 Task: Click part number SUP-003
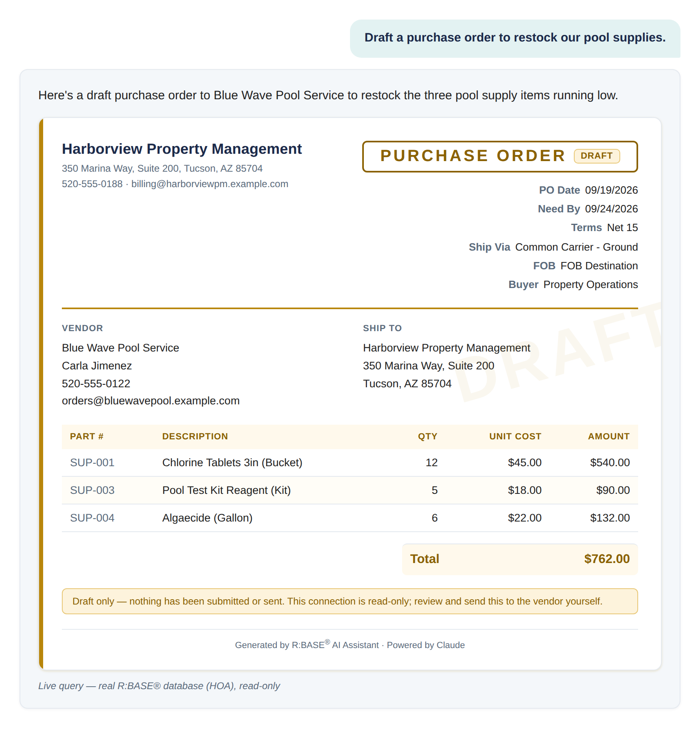(x=92, y=490)
